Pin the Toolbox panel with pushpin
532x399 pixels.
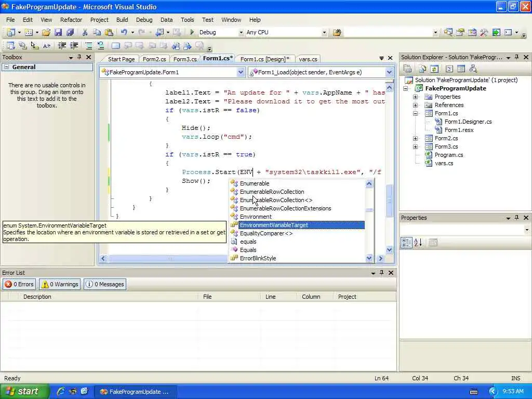[x=79, y=57]
